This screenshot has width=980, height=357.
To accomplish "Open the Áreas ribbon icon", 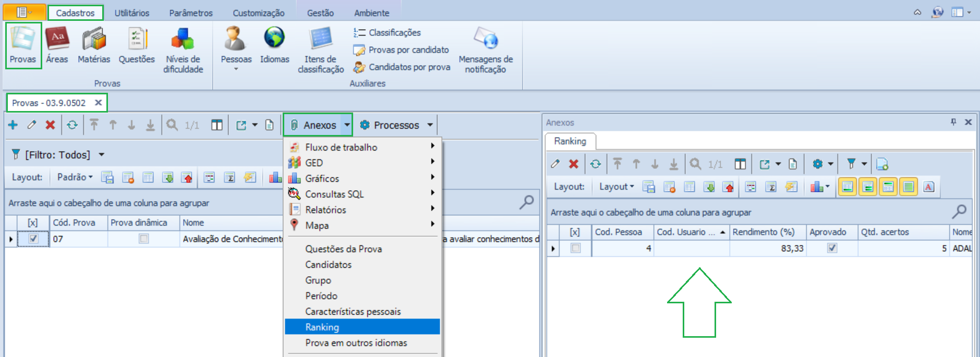I will [57, 45].
